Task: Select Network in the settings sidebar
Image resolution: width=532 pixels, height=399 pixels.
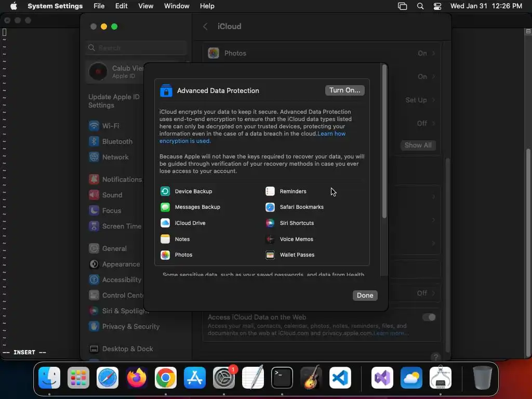Action: pyautogui.click(x=115, y=157)
